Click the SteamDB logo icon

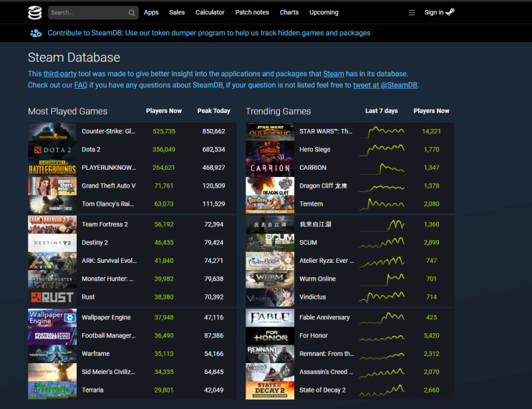click(35, 13)
